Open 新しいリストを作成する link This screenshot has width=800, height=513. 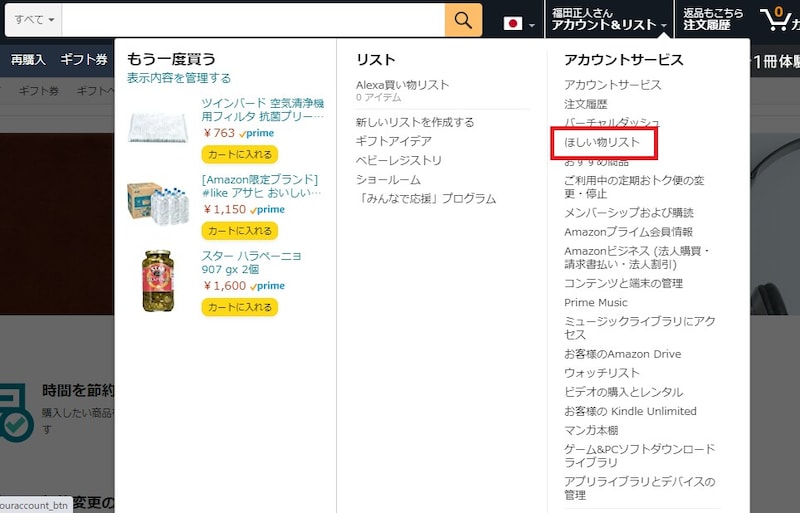point(415,122)
